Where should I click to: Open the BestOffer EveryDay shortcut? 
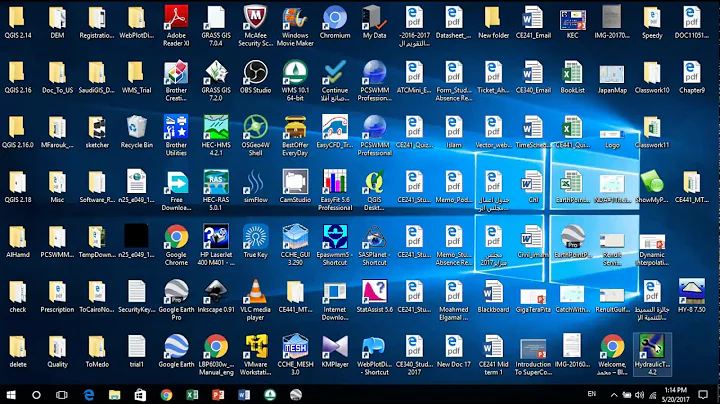pos(295,135)
